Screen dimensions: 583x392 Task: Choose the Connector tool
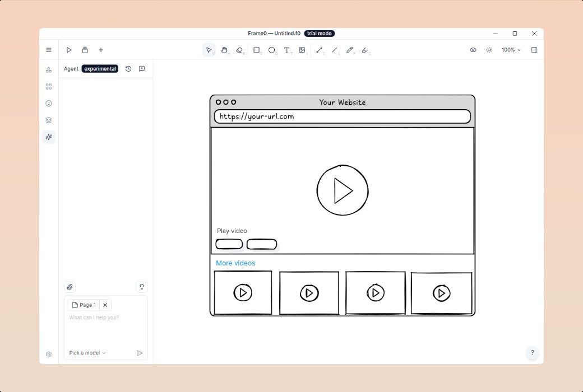click(320, 50)
